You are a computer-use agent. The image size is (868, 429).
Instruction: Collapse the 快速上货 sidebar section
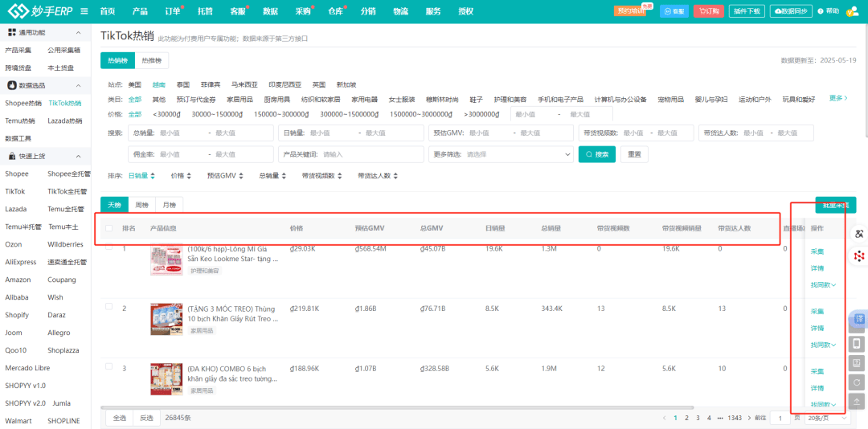pyautogui.click(x=78, y=157)
